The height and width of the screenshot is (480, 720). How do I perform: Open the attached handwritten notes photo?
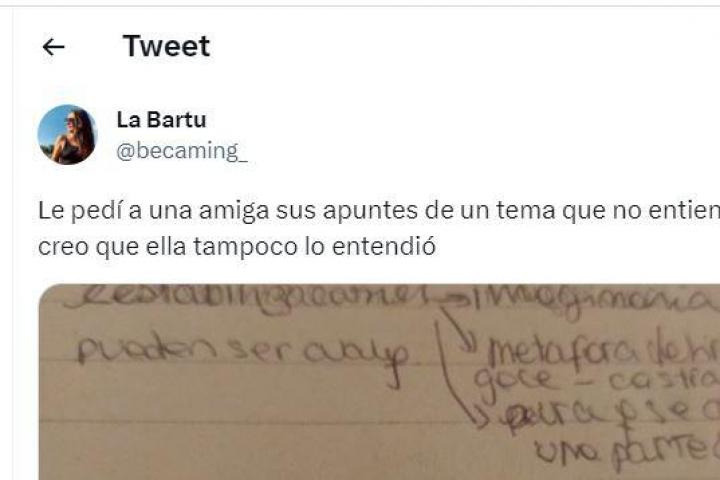tap(379, 382)
